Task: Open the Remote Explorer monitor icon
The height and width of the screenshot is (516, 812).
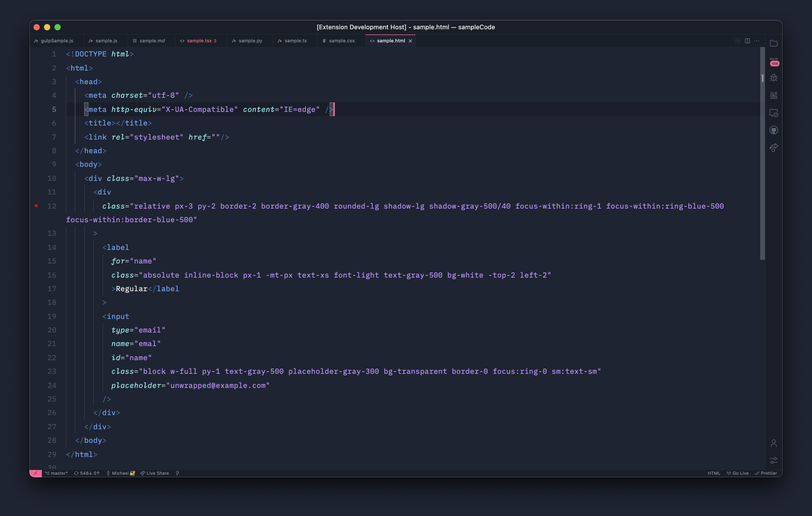Action: click(774, 113)
